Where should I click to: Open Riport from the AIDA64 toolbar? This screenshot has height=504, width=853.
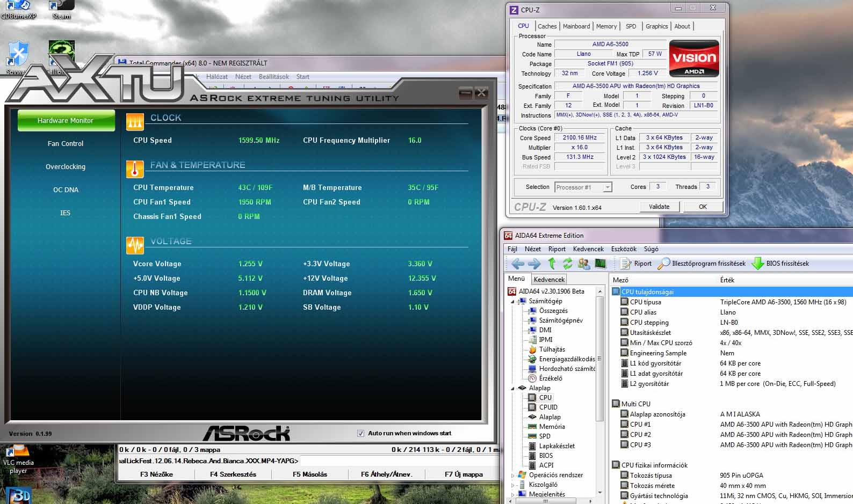pos(636,264)
